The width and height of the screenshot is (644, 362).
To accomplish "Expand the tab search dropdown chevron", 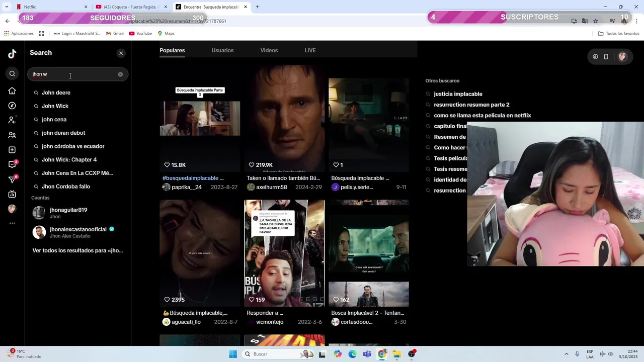I will click(7, 7).
